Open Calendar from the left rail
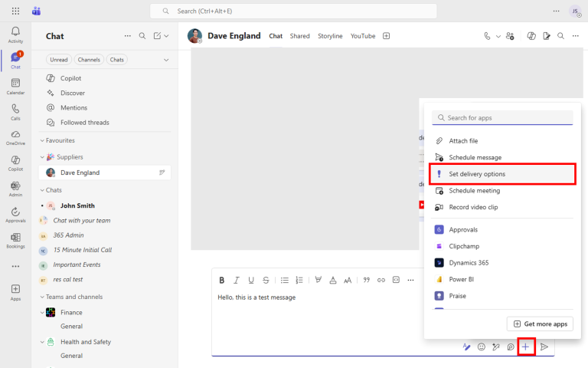Screen dimensions: 588x368 [15, 86]
